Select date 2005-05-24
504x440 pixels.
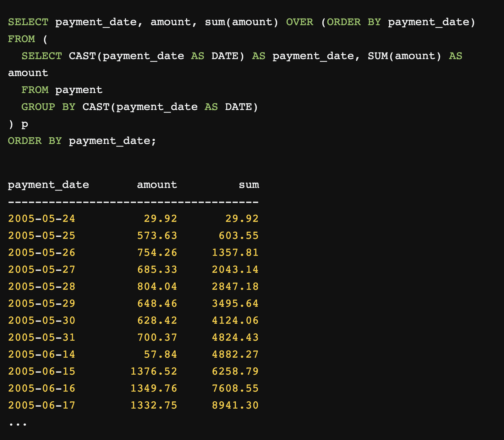42,218
